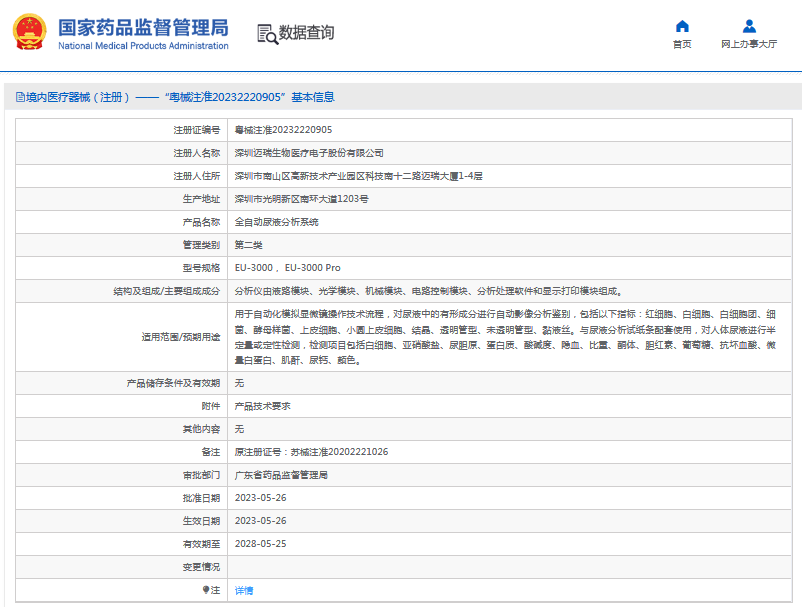Click the document icon beside 境内医疗器械（注册）
Image resolution: width=802 pixels, height=607 pixels.
20,96
